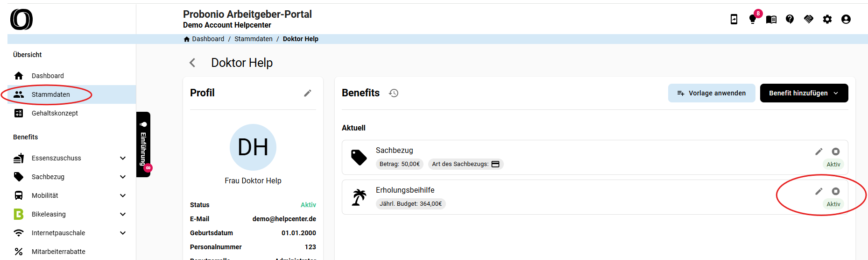Stop the Sachbezug benefit icon
Image resolution: width=868 pixels, height=260 pixels.
pos(836,152)
